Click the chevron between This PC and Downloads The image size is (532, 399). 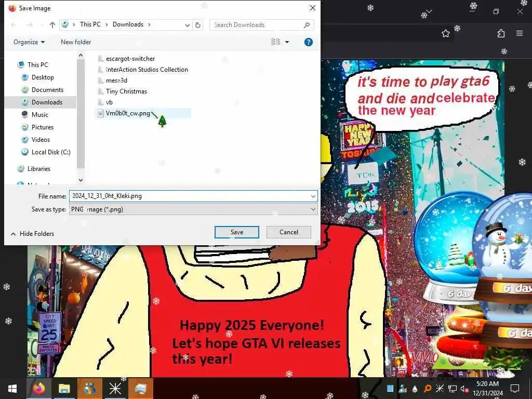107,24
